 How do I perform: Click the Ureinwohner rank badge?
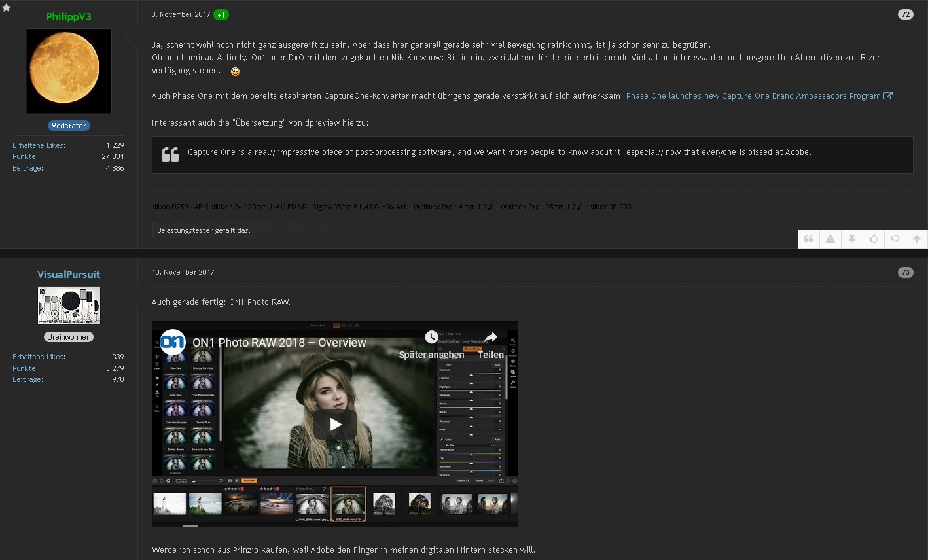pos(69,337)
